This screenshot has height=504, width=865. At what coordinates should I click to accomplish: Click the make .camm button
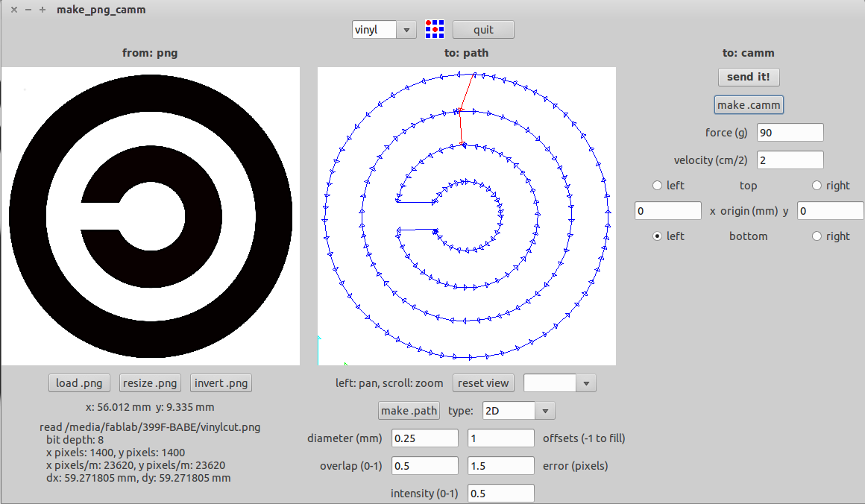749,105
